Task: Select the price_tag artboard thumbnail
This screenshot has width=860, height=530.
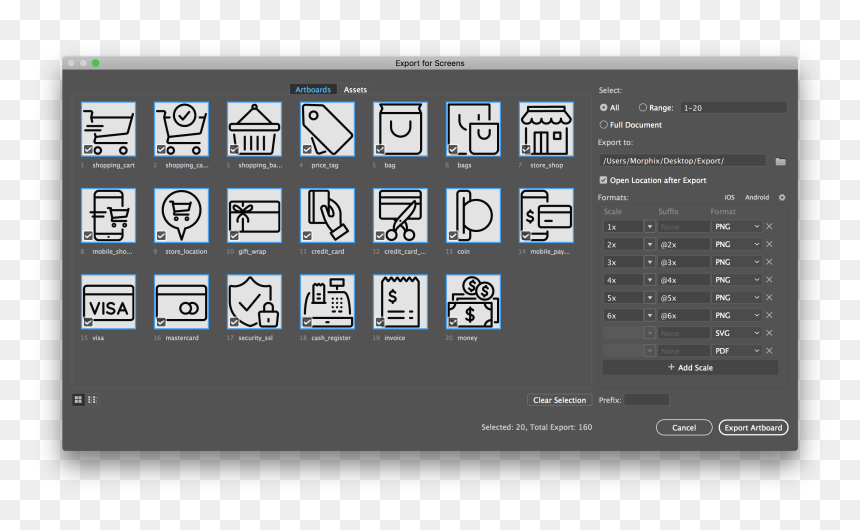Action: point(327,129)
